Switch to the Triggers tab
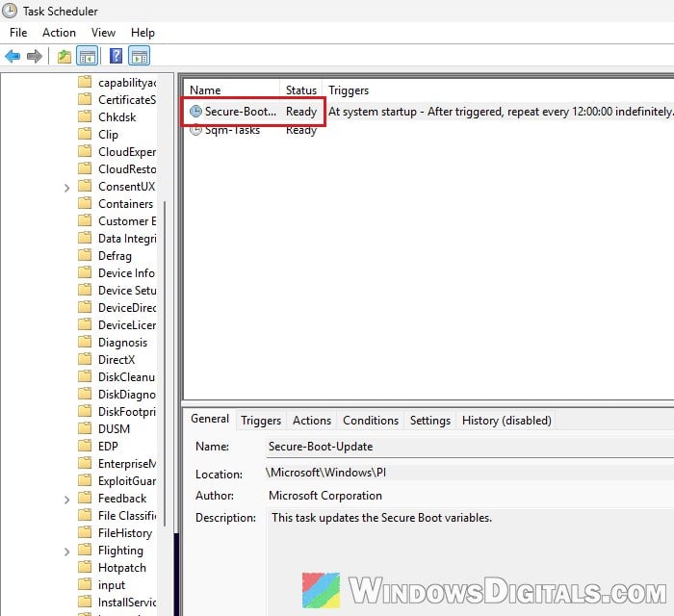674x616 pixels. [261, 420]
